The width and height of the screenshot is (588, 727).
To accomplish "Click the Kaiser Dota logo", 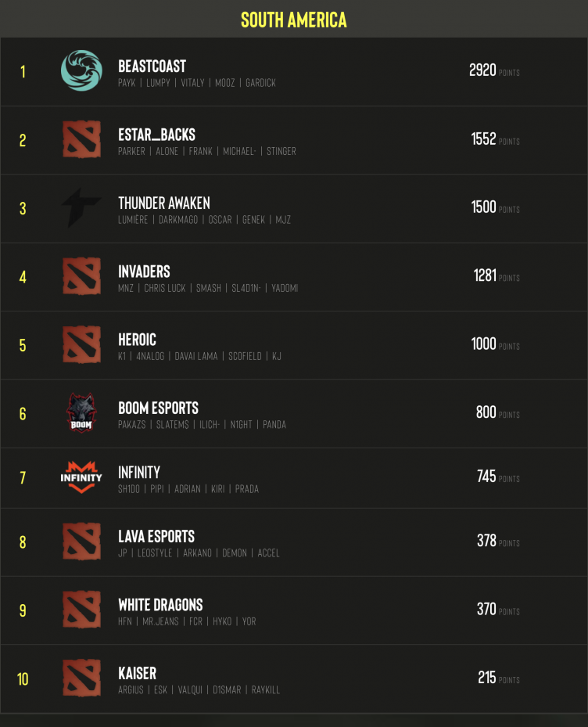I will tap(81, 678).
